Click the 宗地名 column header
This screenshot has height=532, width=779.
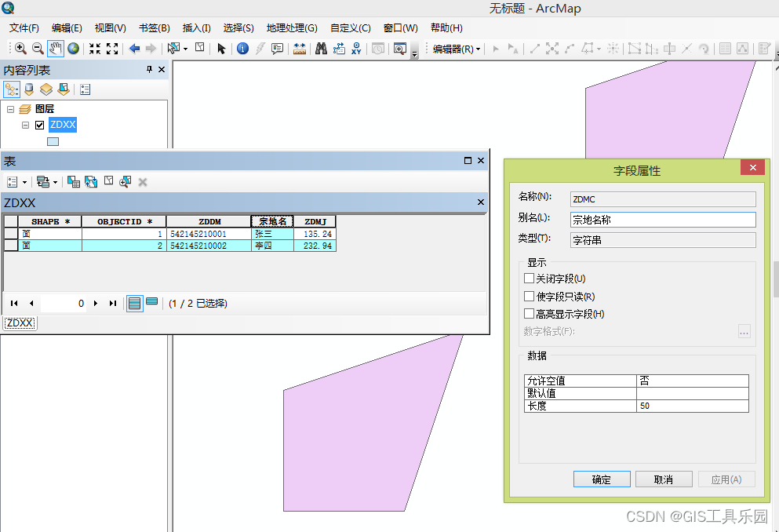(x=272, y=221)
